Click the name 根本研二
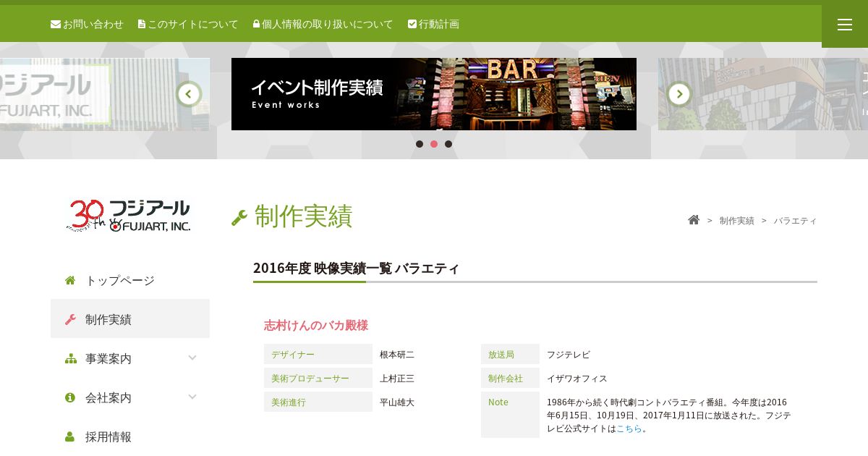Image resolution: width=868 pixels, height=456 pixels. [x=397, y=355]
